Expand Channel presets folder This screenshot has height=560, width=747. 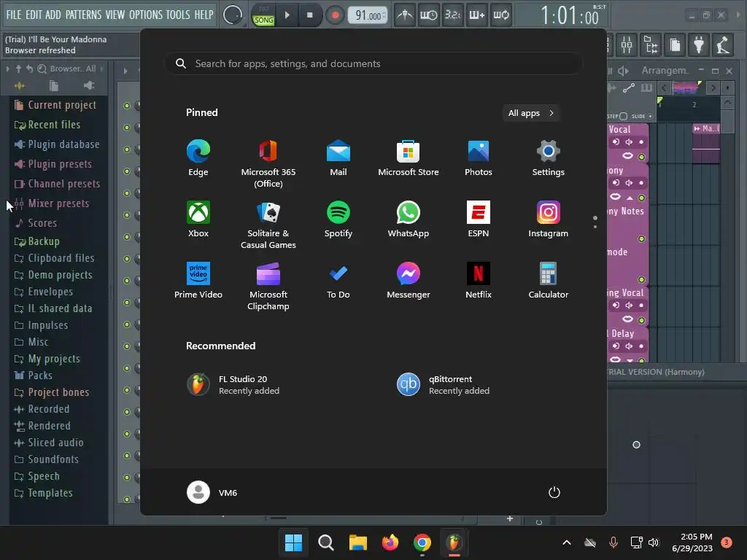click(x=57, y=184)
